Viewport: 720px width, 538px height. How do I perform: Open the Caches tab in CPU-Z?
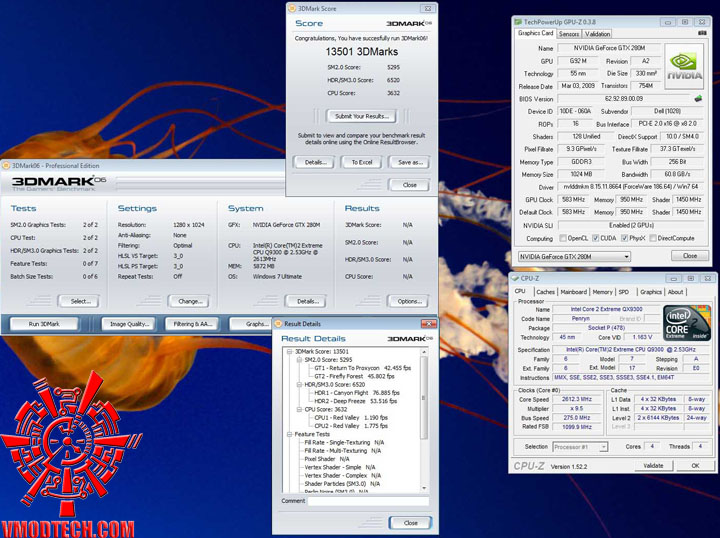point(546,292)
